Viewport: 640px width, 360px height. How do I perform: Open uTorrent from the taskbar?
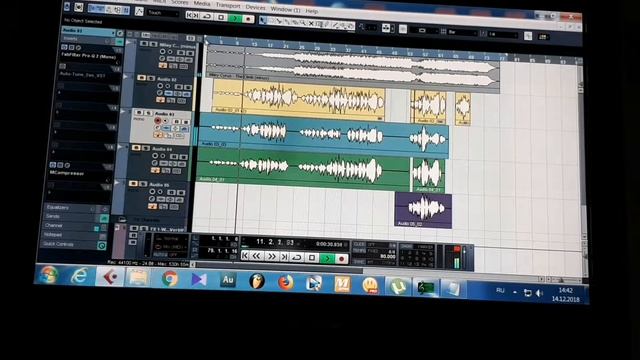398,286
